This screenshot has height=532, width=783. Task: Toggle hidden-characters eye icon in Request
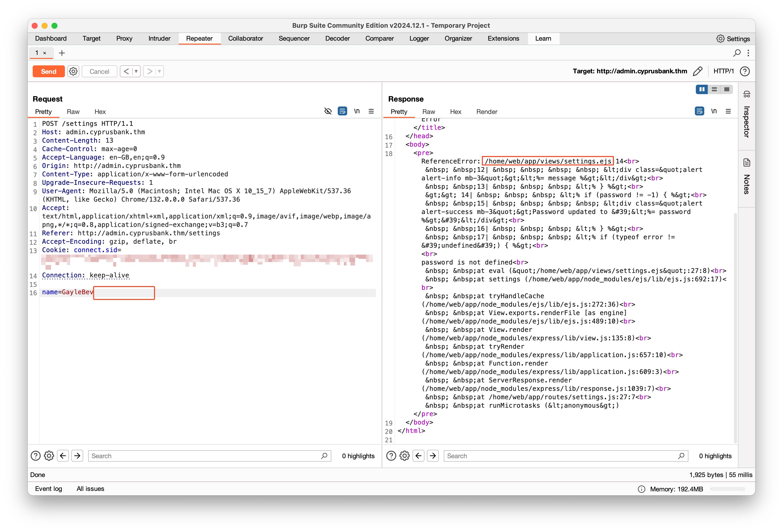328,111
